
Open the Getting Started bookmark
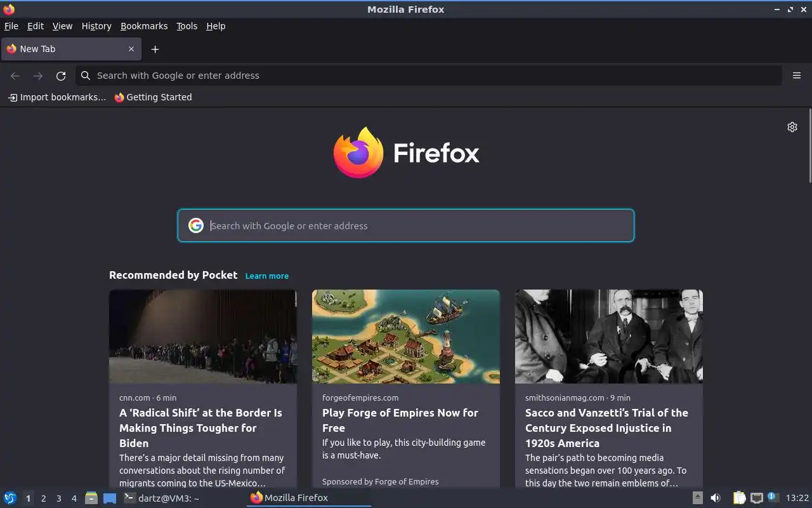[x=153, y=97]
